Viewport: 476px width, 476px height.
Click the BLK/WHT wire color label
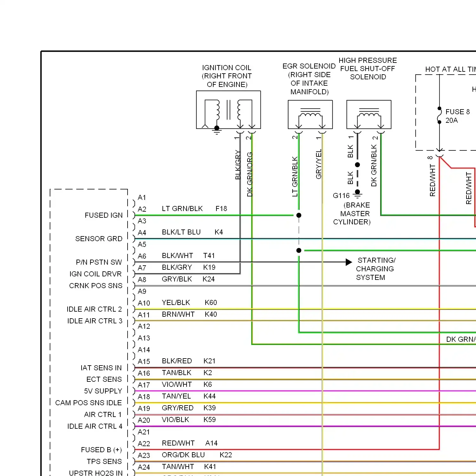pyautogui.click(x=177, y=255)
